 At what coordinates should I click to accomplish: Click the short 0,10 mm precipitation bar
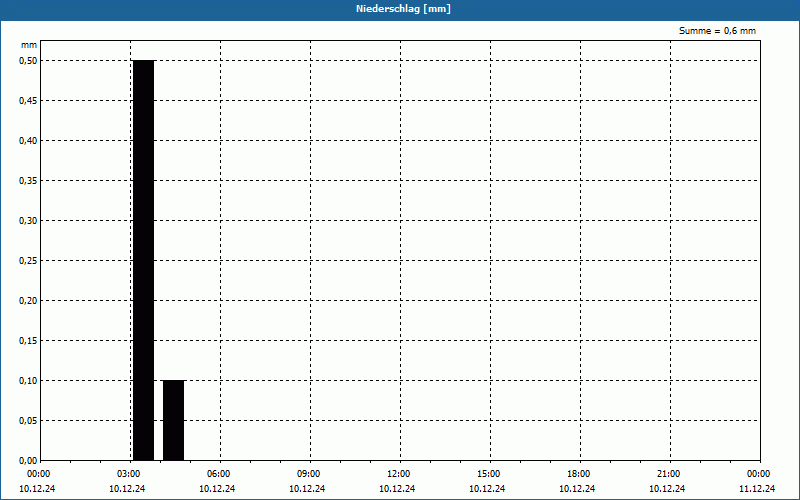click(x=173, y=420)
